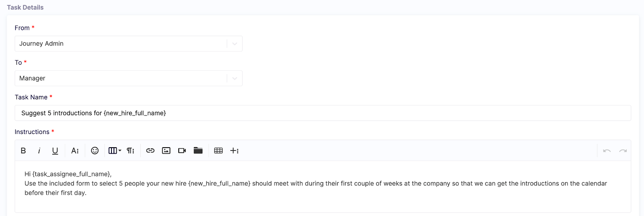Screen dimensions: 644x216
Task: Apply italic formatting
Action: tap(39, 150)
